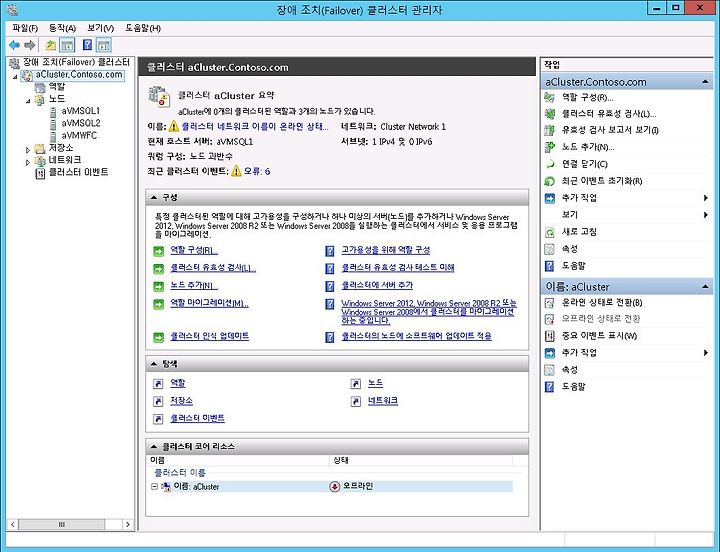Collapse the 구성 section header
Viewport: 720px width, 552px height.
click(154, 197)
